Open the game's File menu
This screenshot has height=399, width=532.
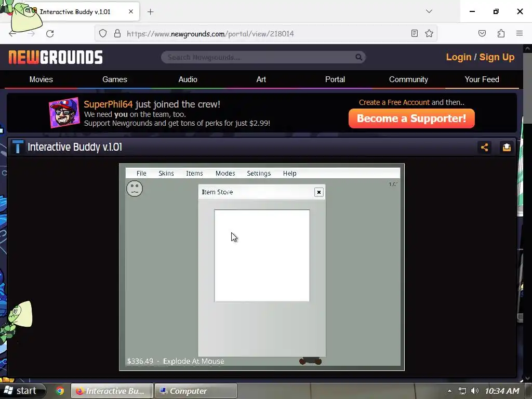tap(141, 174)
